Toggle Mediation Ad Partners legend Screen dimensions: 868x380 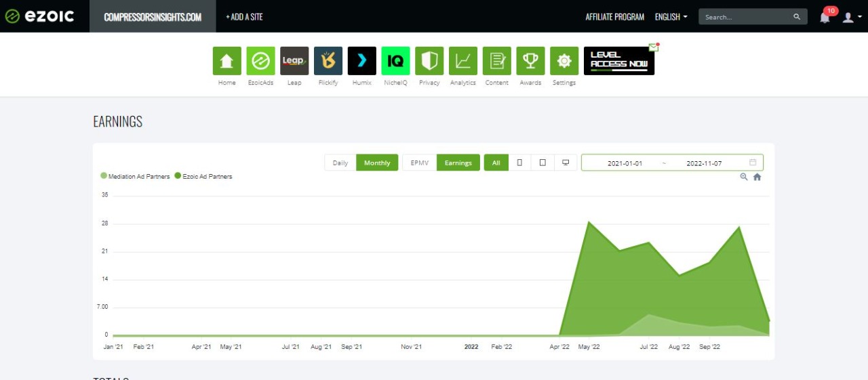point(135,176)
